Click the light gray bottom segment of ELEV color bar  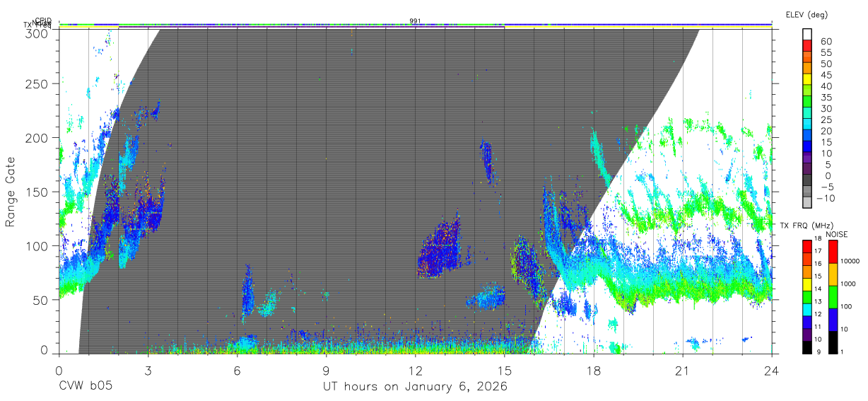[807, 202]
